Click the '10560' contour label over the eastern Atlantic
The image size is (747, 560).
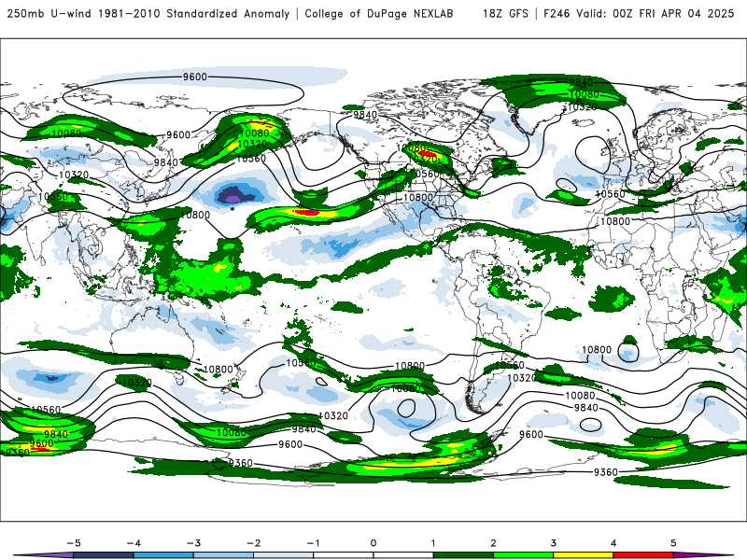click(x=611, y=194)
